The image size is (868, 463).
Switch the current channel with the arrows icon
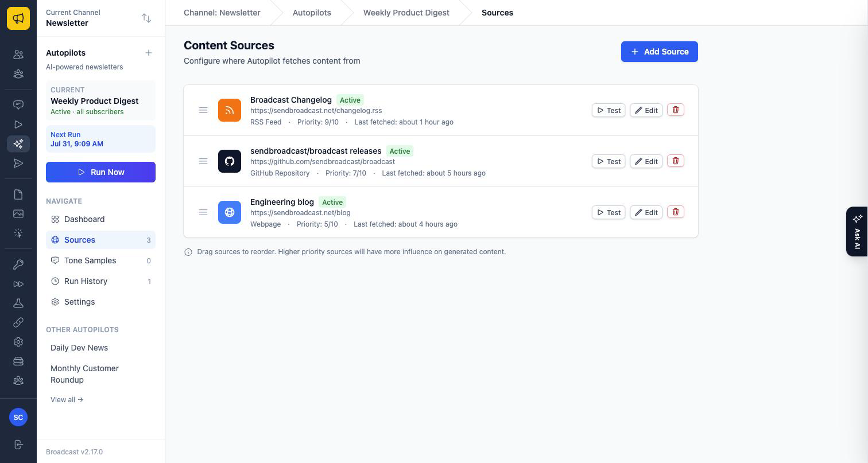coord(146,18)
